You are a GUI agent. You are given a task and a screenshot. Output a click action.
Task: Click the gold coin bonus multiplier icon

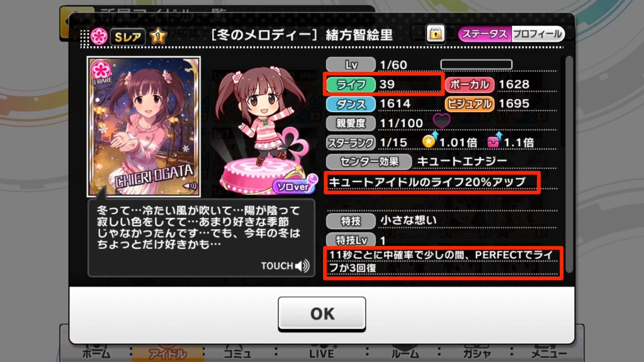(x=430, y=140)
